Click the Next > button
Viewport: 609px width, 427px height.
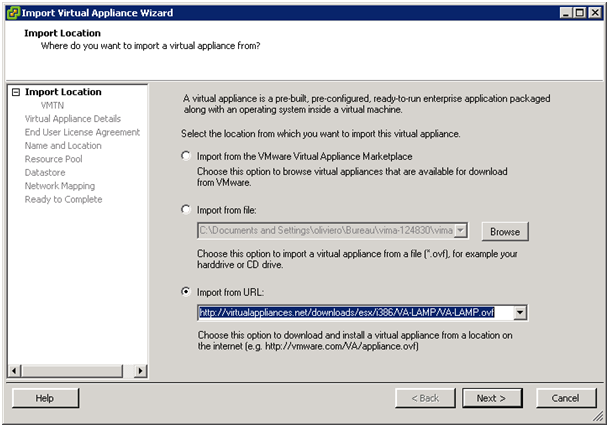click(x=492, y=398)
